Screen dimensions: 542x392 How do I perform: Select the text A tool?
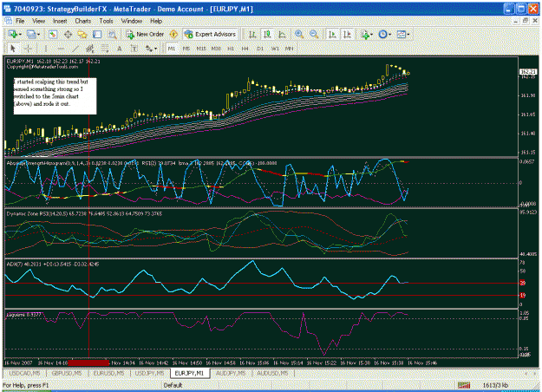tap(120, 49)
